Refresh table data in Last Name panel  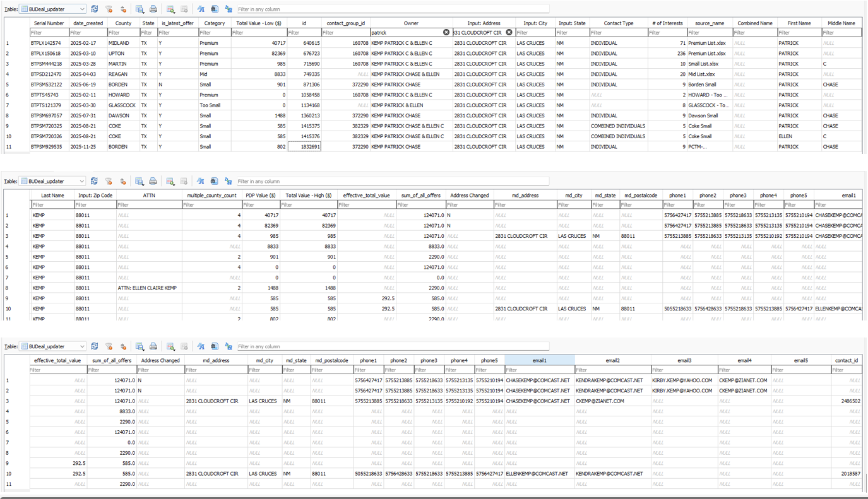(x=94, y=181)
